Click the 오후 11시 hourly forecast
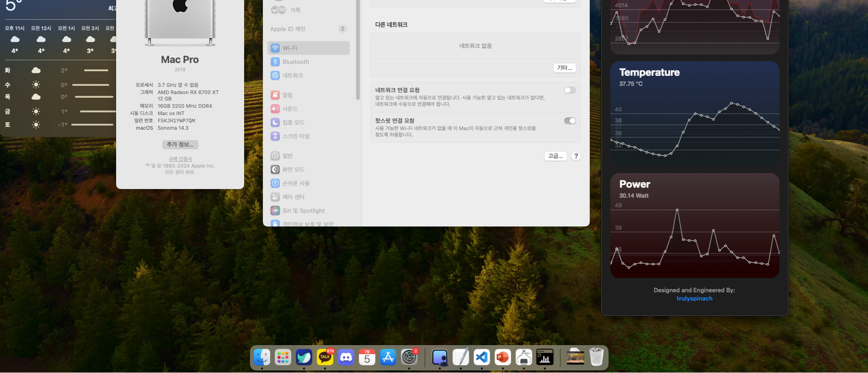Viewport: 868px width, 373px height. [15, 39]
